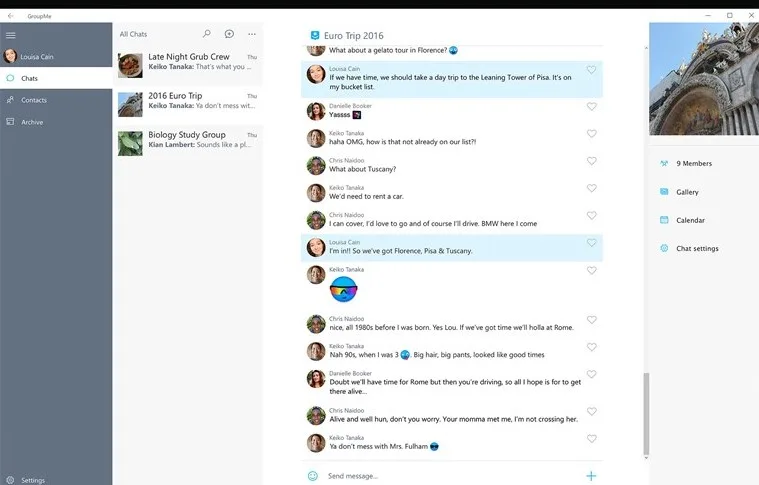Click heart on Ya don't mess message
Image resolution: width=759 pixels, height=485 pixels.
click(592, 439)
